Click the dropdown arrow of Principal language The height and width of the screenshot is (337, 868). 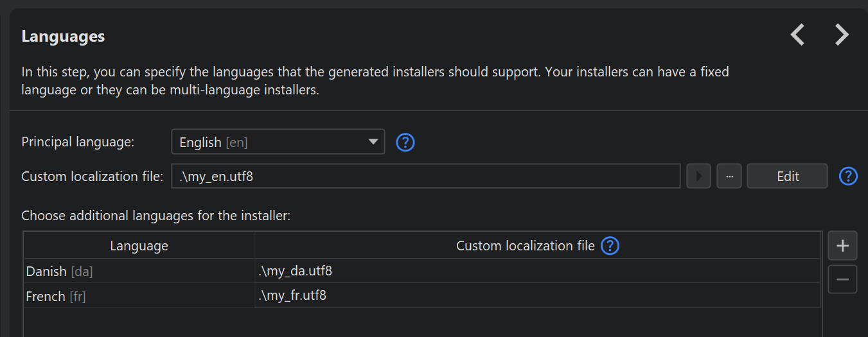[x=373, y=142]
